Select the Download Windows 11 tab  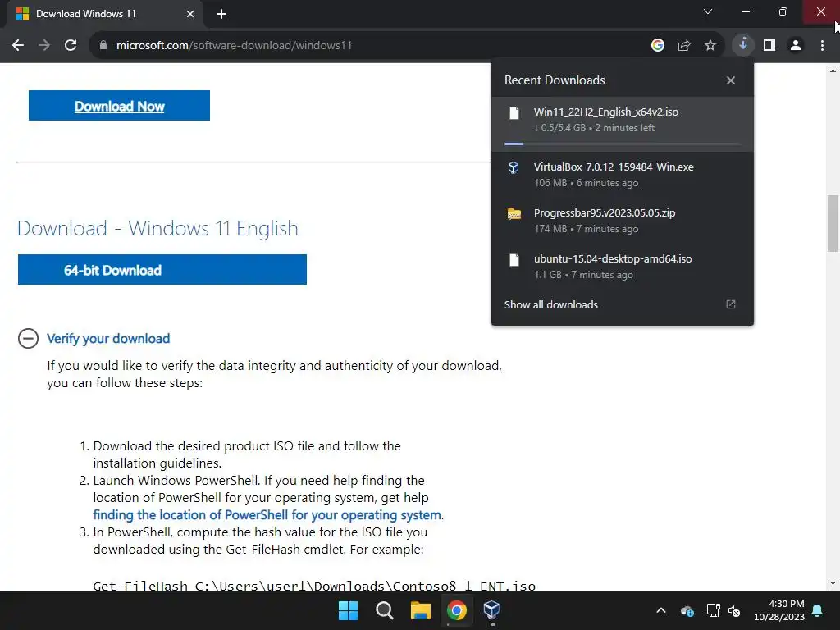click(104, 14)
